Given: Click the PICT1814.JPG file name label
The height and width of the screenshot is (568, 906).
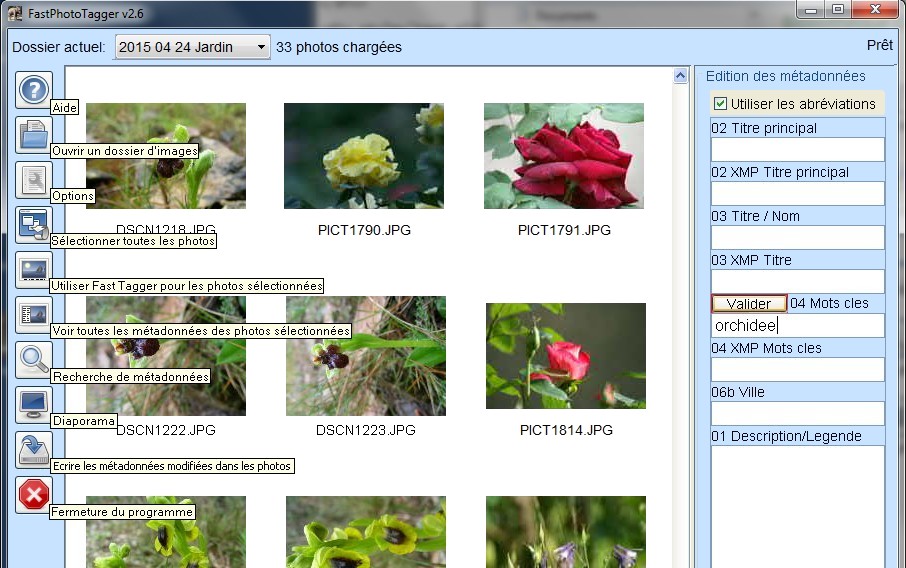Looking at the screenshot, I should click(x=566, y=430).
